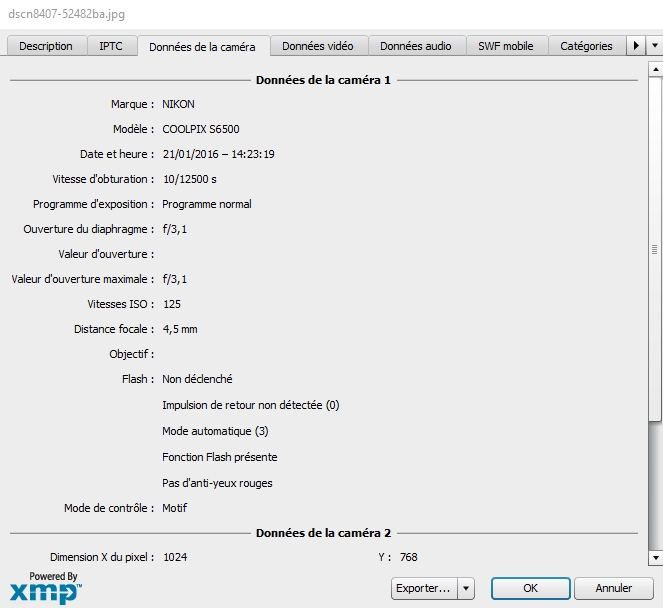663x608 pixels.
Task: Click Impulsion de retour non détectée (0)
Action: pos(251,405)
